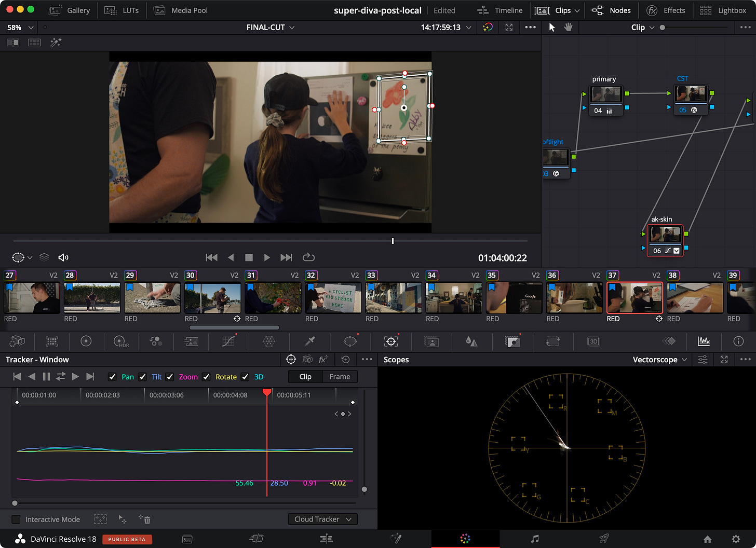Viewport: 756px width, 548px height.
Task: Select the Qualifier eyedropper tool
Action: (309, 341)
